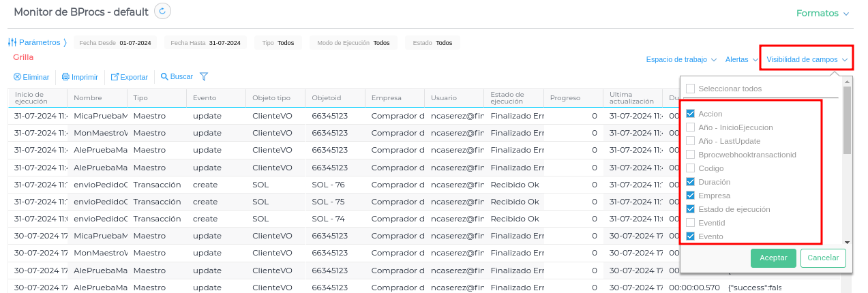This screenshot has height=293, width=868.
Task: Click the field list scroll up arrow
Action: point(847,81)
